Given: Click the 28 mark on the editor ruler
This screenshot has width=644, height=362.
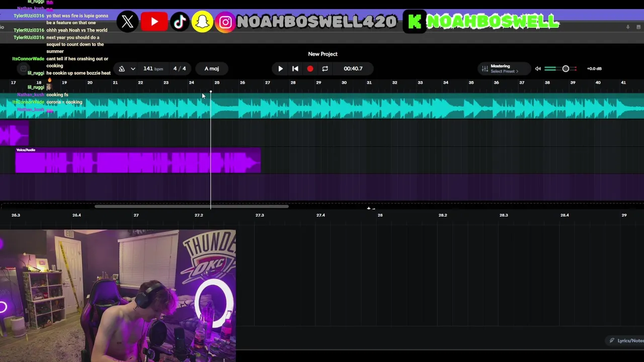Looking at the screenshot, I should [x=380, y=215].
